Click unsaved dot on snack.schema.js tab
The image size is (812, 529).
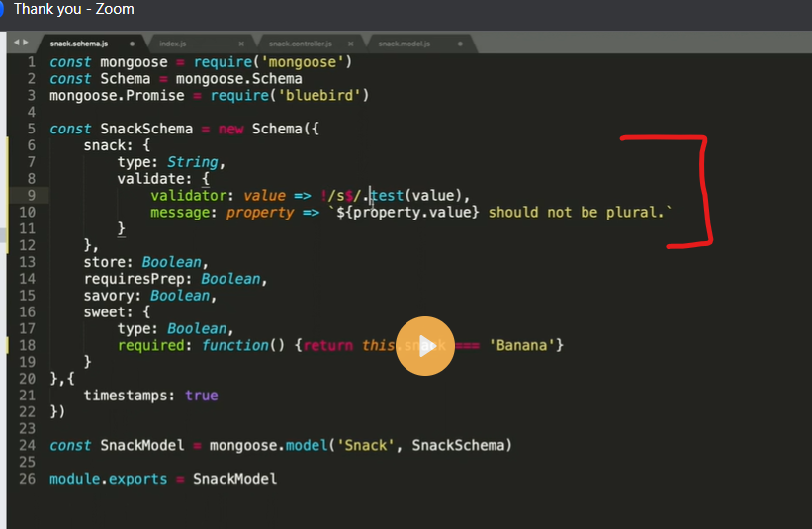(131, 44)
